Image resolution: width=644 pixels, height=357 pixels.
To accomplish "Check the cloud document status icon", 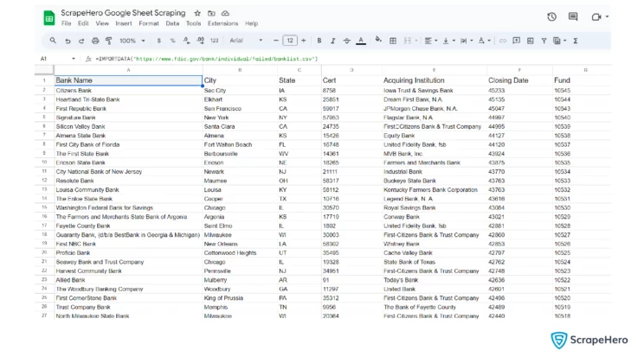I will coord(225,13).
